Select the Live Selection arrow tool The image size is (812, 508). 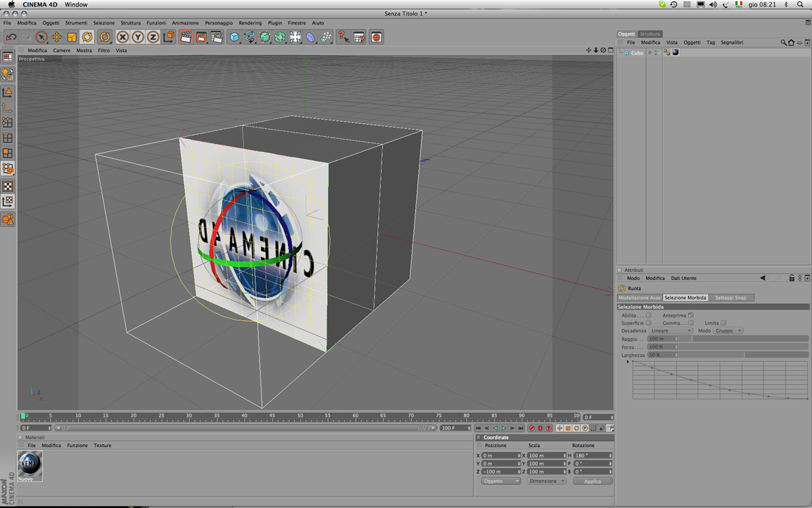[x=42, y=37]
